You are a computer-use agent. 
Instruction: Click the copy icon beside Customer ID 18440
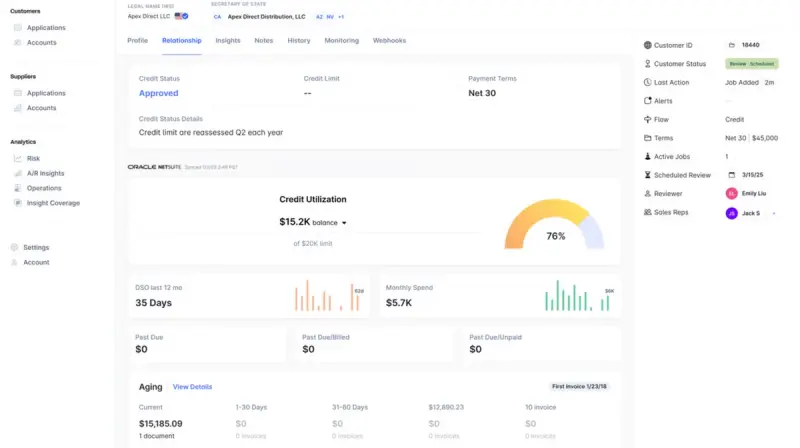[x=732, y=45]
